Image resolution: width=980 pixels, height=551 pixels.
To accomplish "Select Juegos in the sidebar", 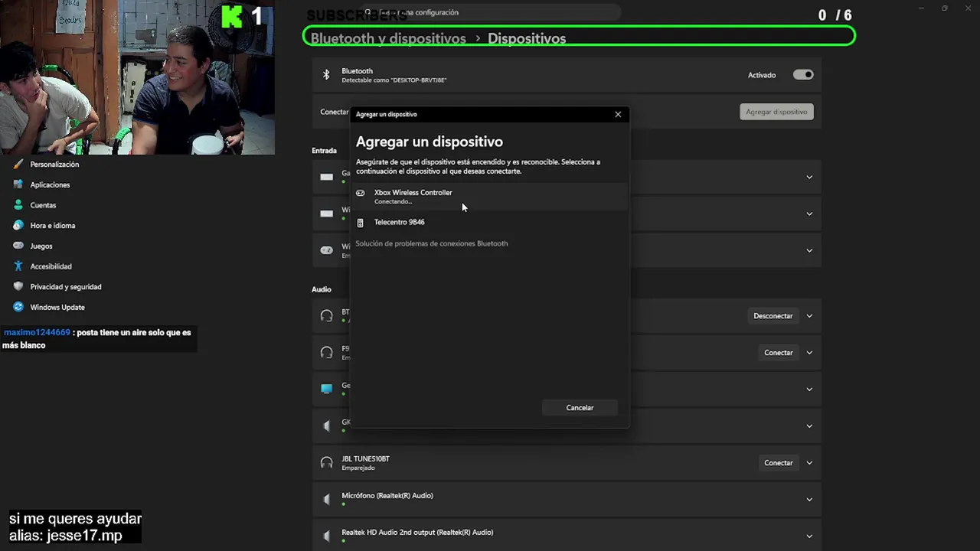I will pos(41,246).
